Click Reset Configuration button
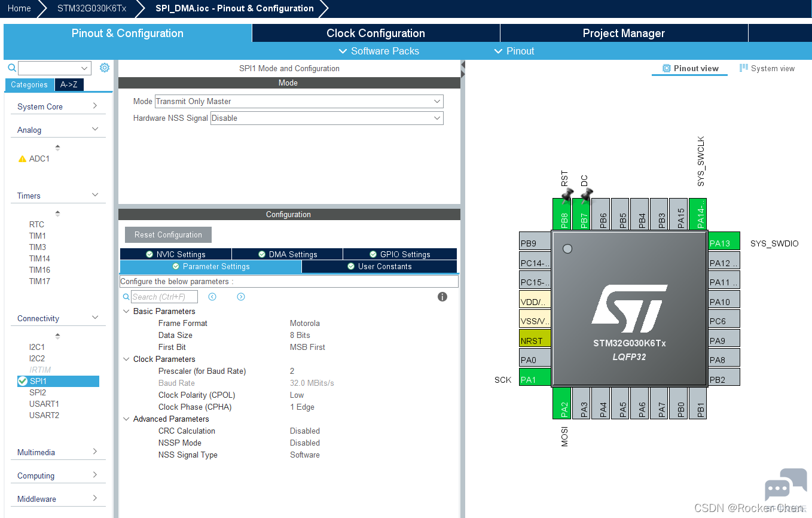This screenshot has width=812, height=518. [x=168, y=234]
